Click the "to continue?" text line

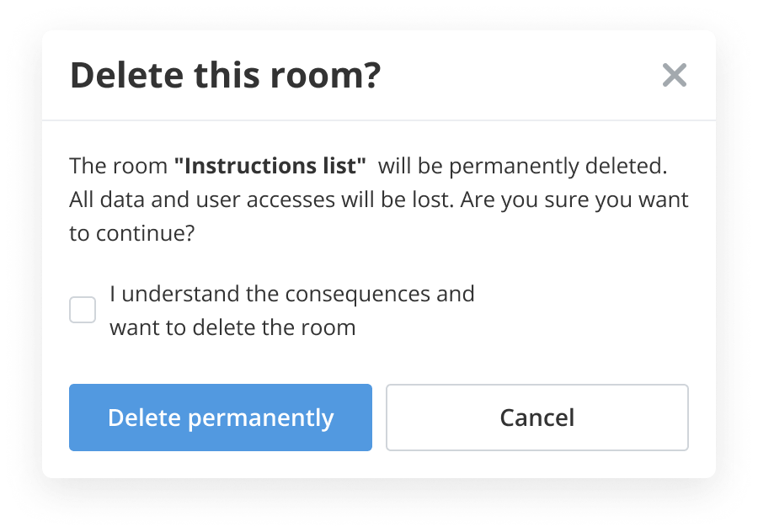[132, 234]
